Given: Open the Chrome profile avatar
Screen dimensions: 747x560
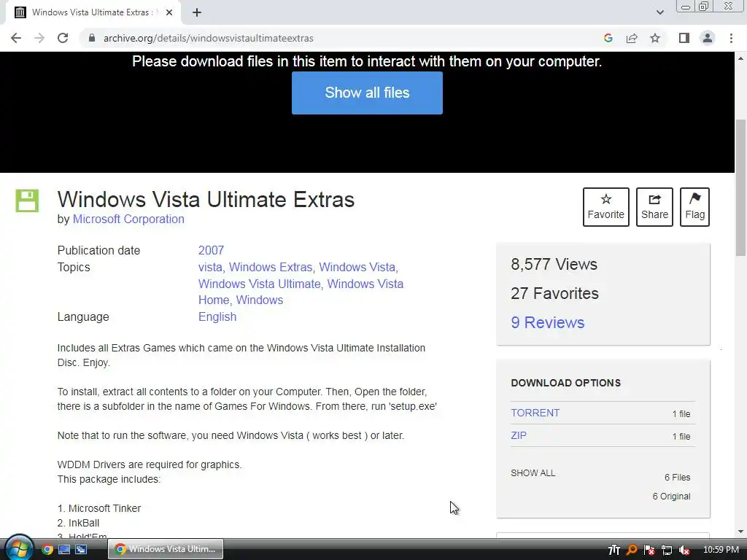Looking at the screenshot, I should coord(708,38).
